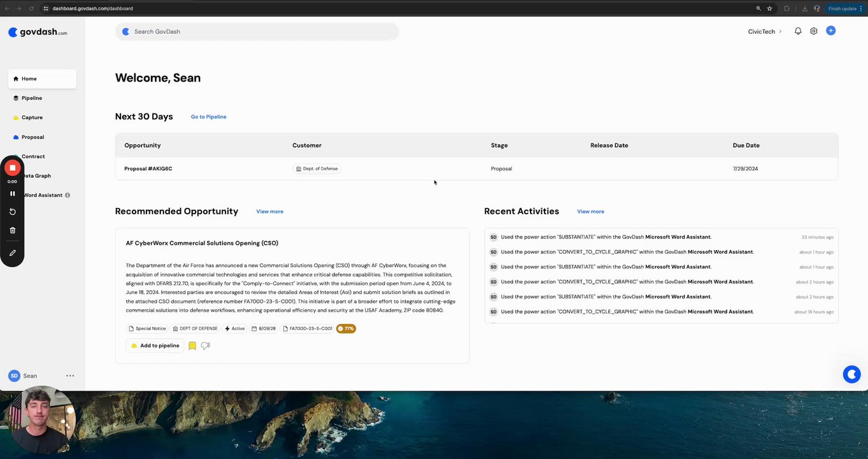Click the Finish update button
The height and width of the screenshot is (459, 868).
(844, 8)
